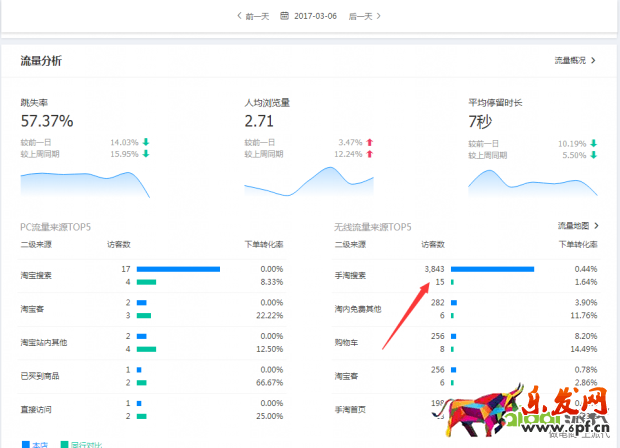This screenshot has height=448, width=620.
Task: Click 3,843 visitor count for 手淘搜索
Action: 435,269
